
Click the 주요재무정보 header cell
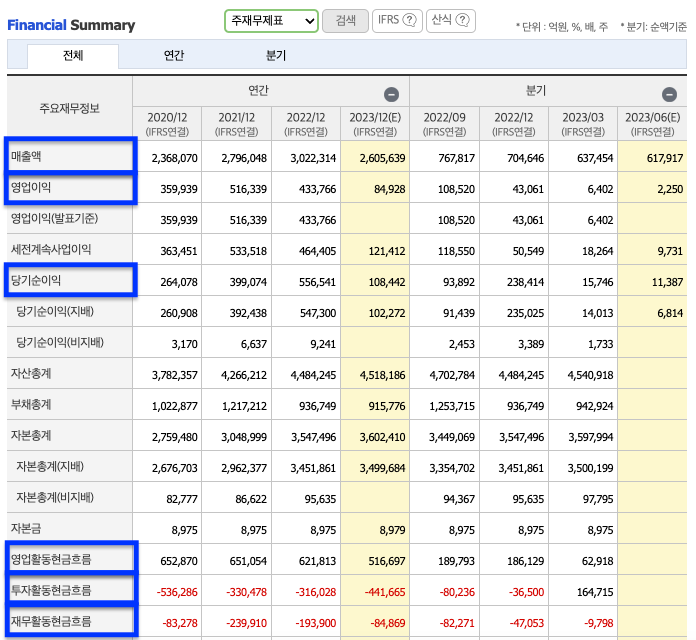69,108
